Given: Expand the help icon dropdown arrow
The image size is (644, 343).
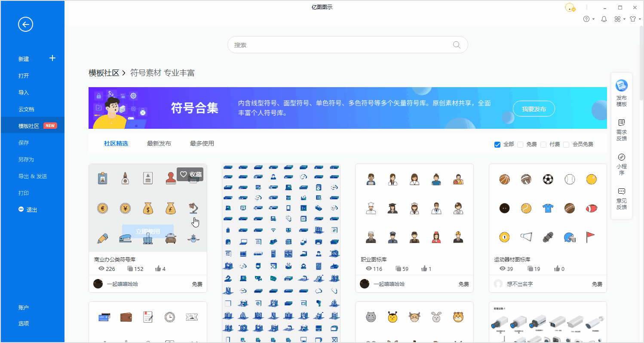Looking at the screenshot, I should tap(594, 19).
